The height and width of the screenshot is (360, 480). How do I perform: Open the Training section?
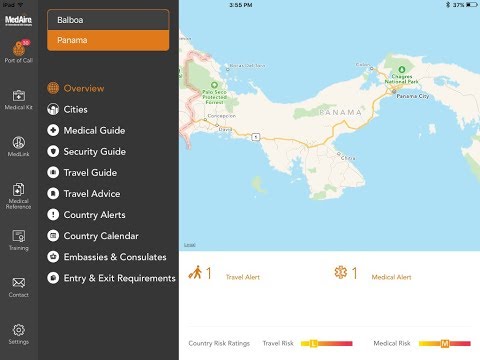tap(19, 240)
